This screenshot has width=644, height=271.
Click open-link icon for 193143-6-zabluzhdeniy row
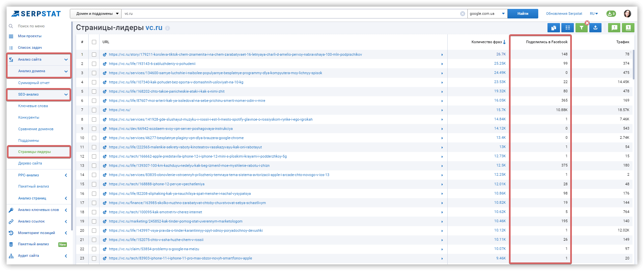click(105, 64)
